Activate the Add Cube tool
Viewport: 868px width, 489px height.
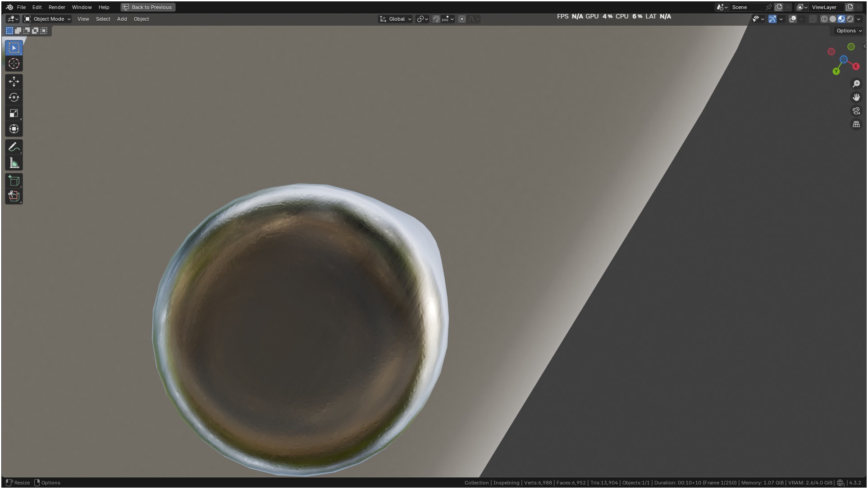[x=14, y=181]
